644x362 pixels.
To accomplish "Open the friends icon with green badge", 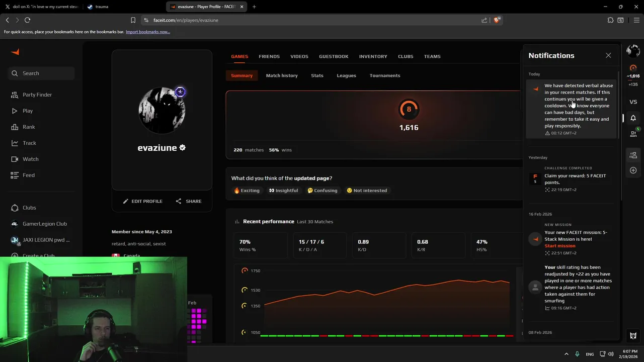I will pyautogui.click(x=633, y=134).
